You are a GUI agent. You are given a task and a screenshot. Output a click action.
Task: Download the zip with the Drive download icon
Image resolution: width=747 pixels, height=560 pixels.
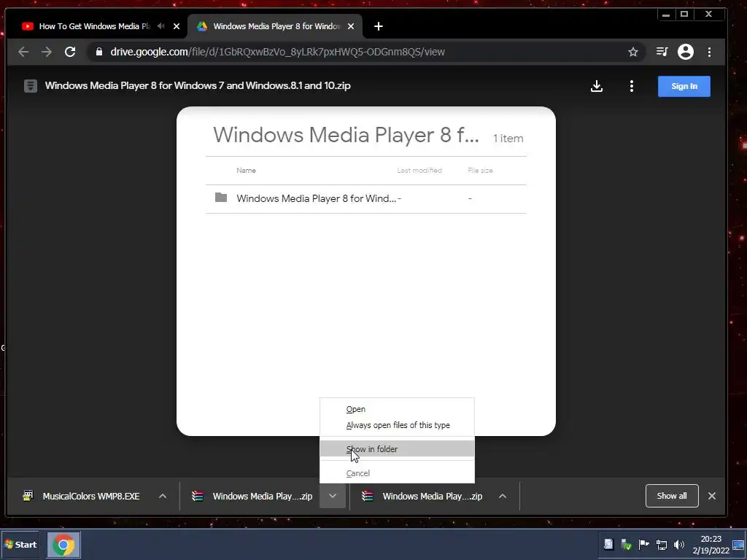(597, 86)
